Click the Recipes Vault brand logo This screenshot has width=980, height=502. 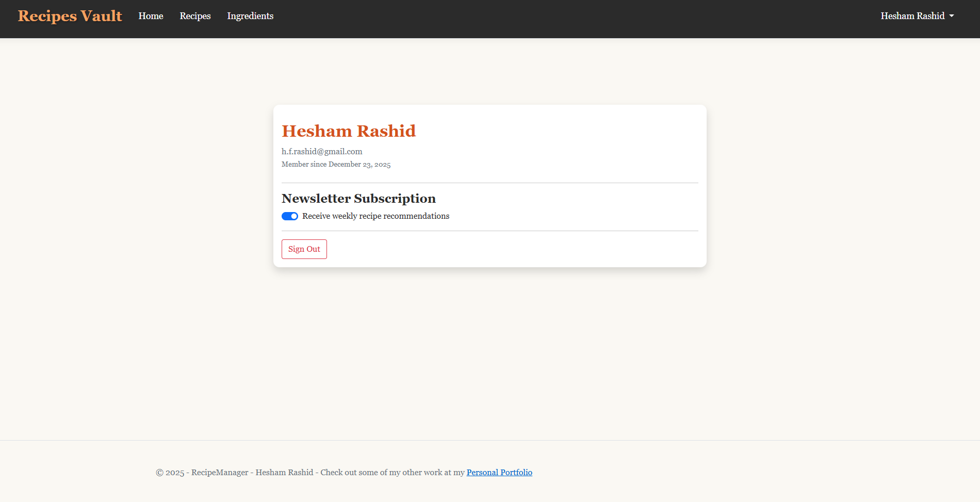click(x=70, y=16)
